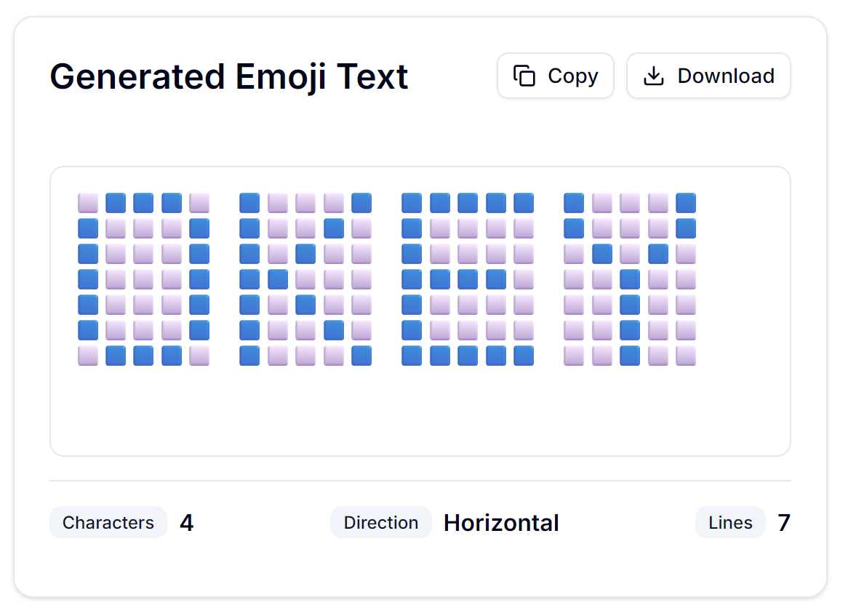Select the character count value 4
Screen dimensions: 848x616
tap(187, 522)
